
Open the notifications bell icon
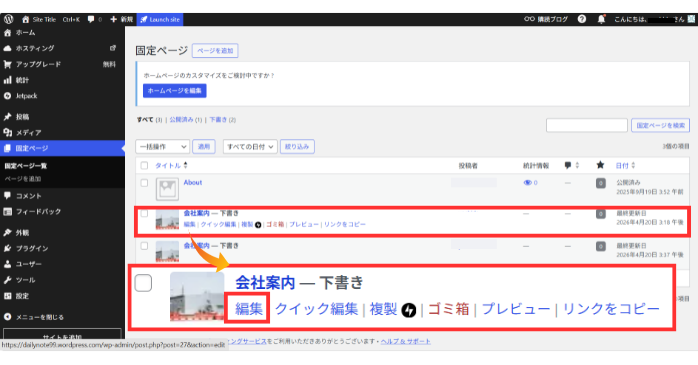coord(601,19)
